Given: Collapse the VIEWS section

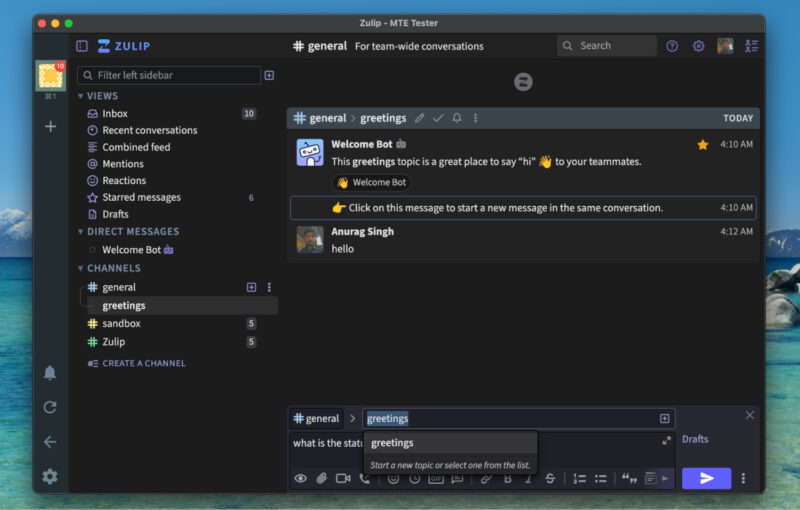Looking at the screenshot, I should pos(82,96).
